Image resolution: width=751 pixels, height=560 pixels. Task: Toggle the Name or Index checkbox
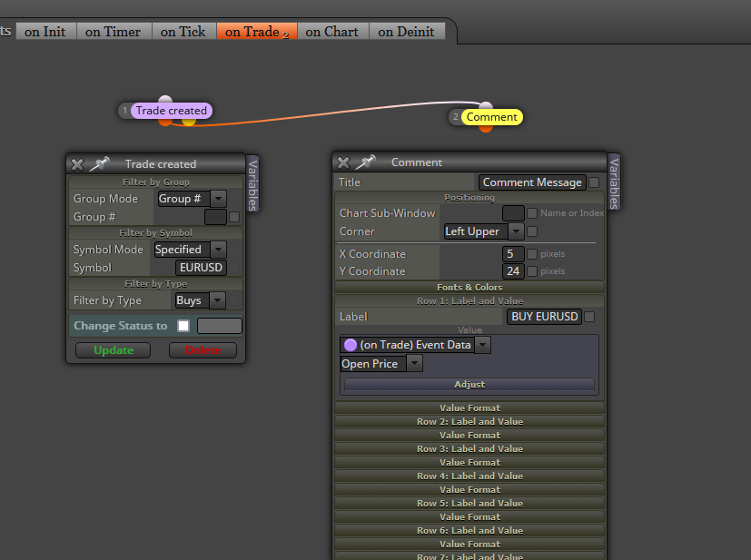point(532,213)
